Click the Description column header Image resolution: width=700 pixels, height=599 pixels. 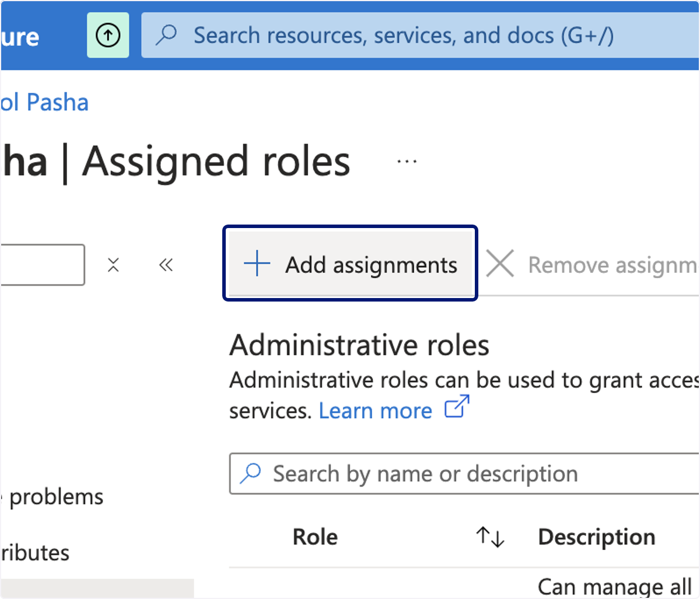click(x=597, y=537)
